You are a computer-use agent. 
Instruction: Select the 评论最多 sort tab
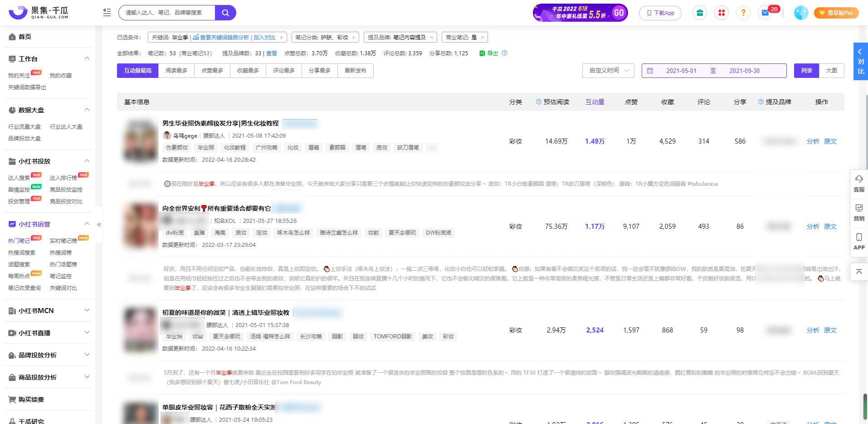[x=284, y=71]
